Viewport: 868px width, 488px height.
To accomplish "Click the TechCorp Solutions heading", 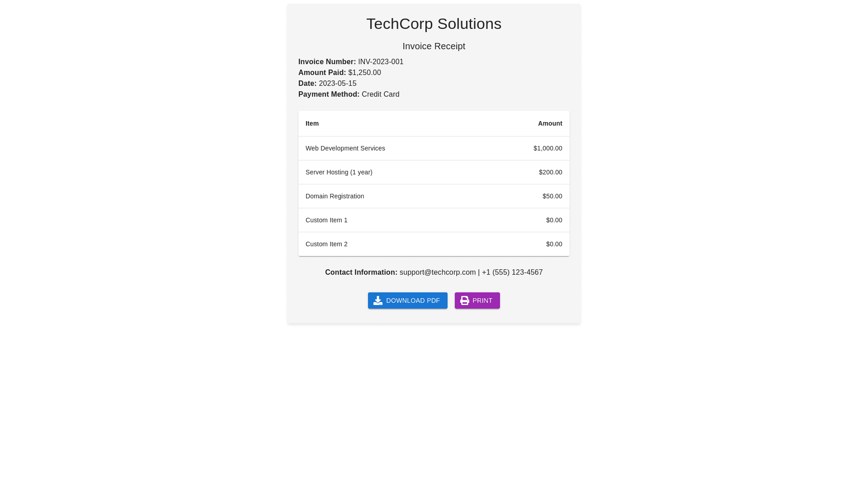I will click(434, 24).
